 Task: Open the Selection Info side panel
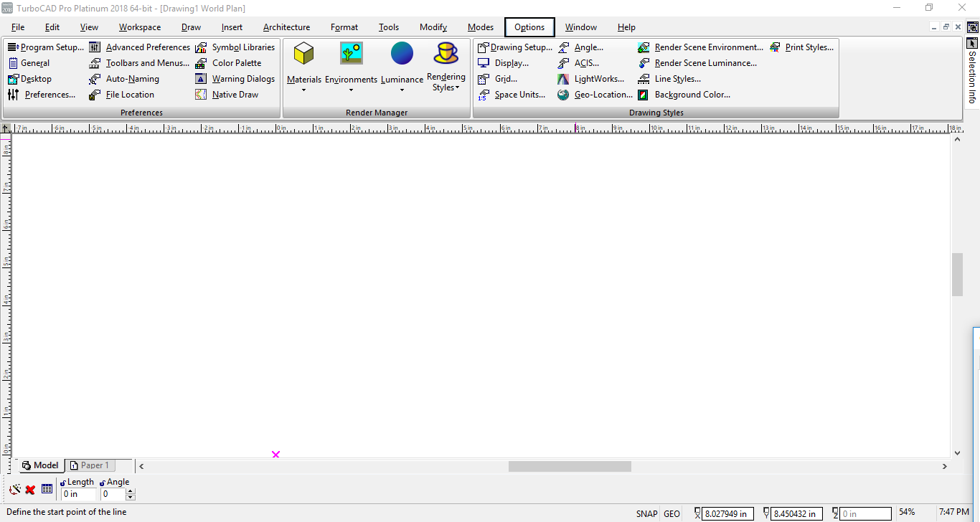click(x=972, y=70)
